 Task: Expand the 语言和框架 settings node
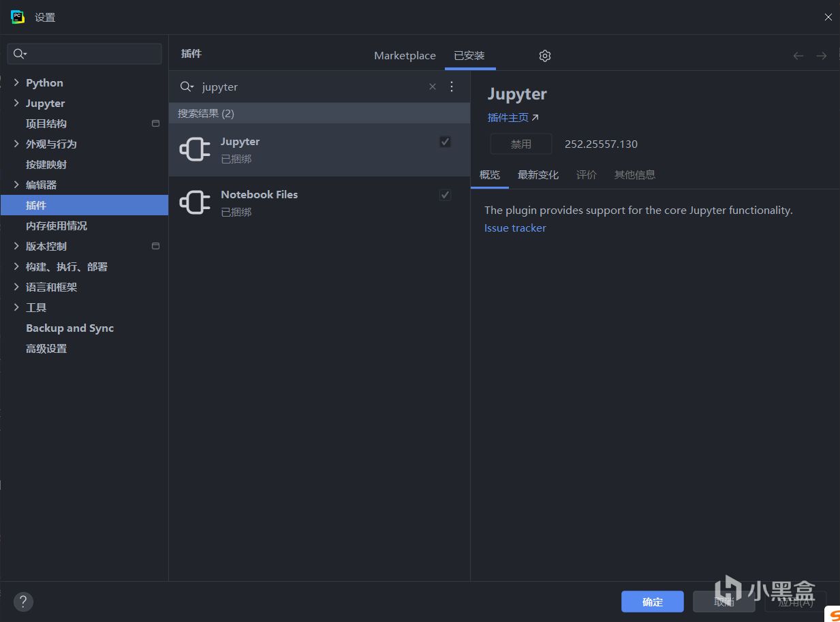pos(16,287)
